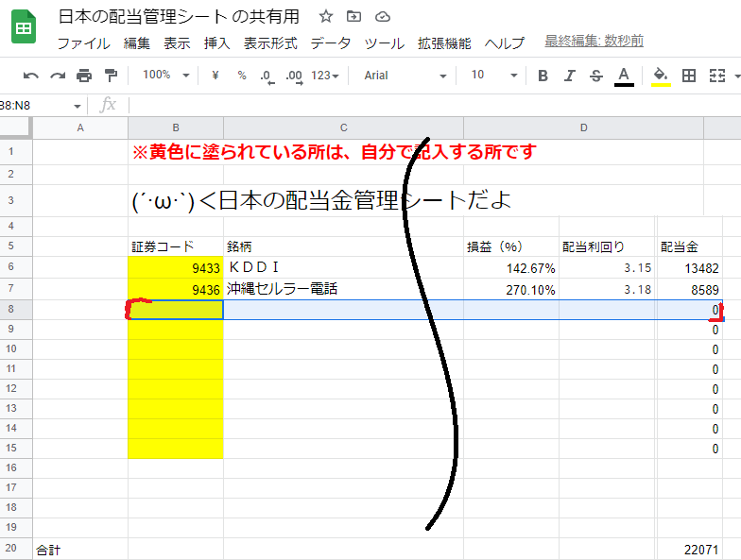Open the ファイル menu
This screenshot has width=741, height=560.
point(83,43)
